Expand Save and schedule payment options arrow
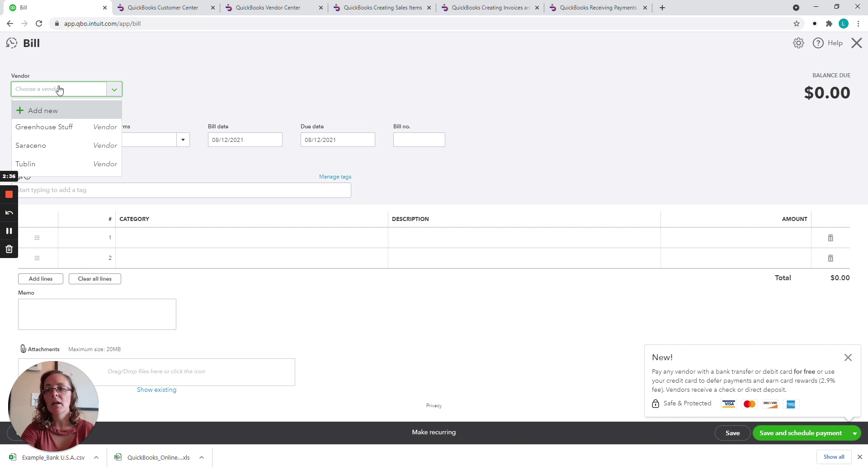This screenshot has width=868, height=470. 854,433
